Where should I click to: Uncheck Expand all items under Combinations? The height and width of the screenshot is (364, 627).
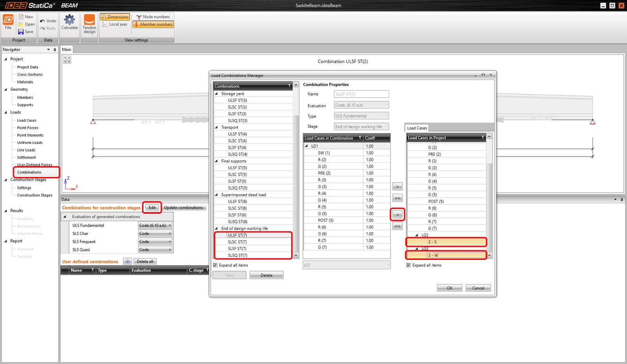point(215,265)
